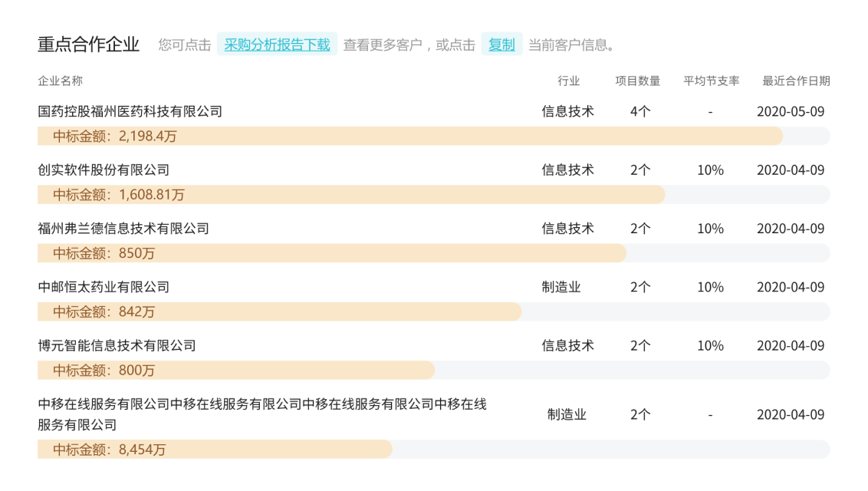Open 国药控股福州医药科技有限公司 company entry
This screenshot has width=868, height=491.
click(130, 111)
